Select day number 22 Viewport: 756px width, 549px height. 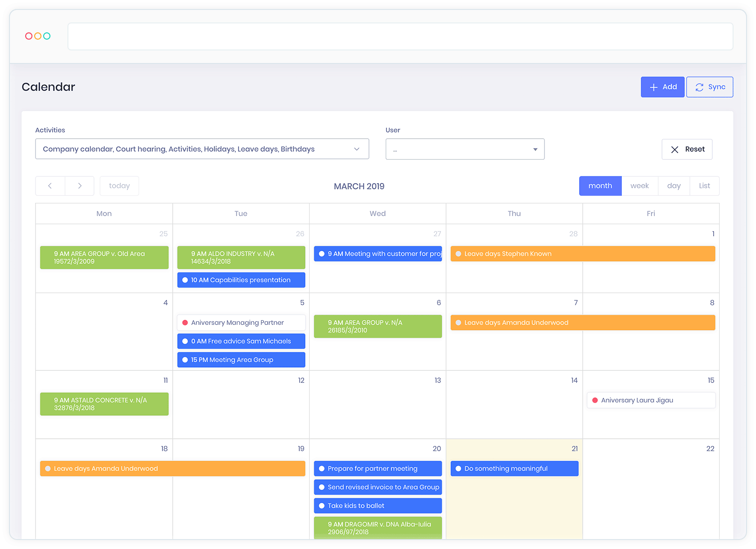710,449
